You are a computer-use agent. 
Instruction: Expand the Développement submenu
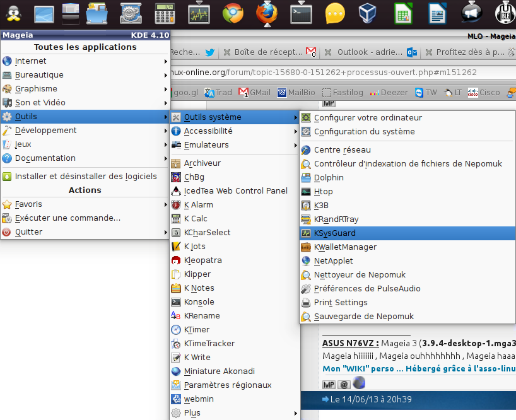pyautogui.click(x=85, y=131)
